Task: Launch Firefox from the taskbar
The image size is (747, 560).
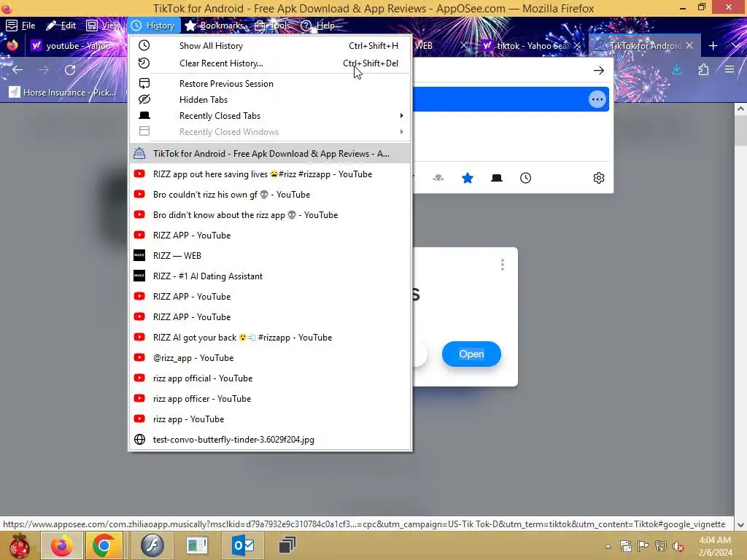Action: click(x=62, y=545)
